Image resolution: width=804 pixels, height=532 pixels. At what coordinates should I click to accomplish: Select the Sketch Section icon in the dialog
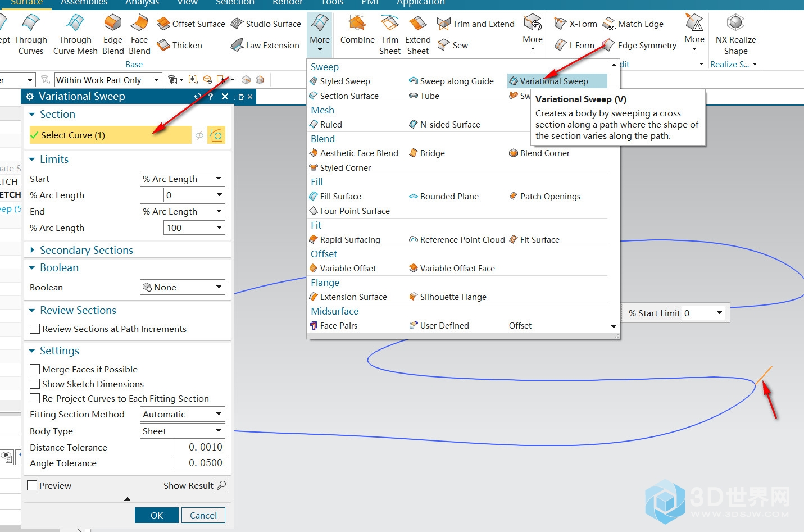[216, 135]
